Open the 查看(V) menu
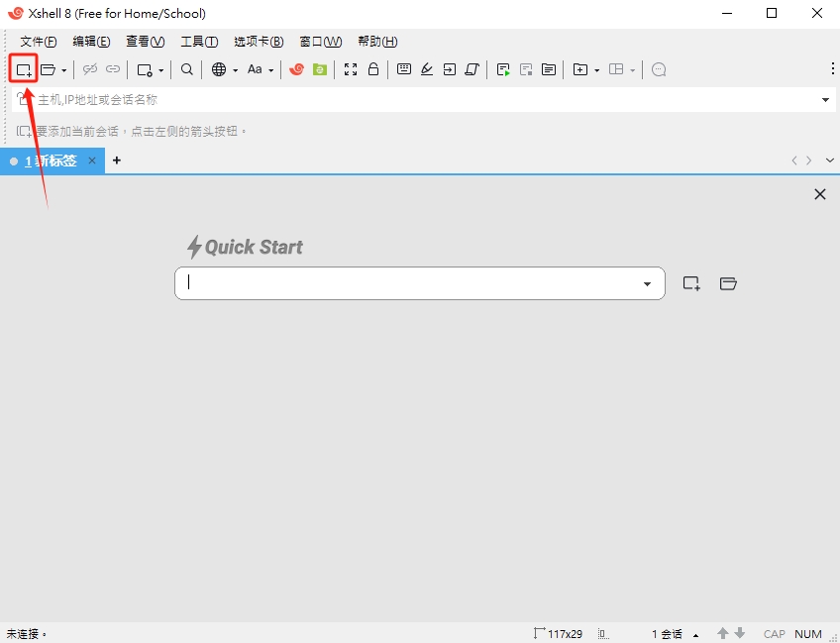840x643 pixels. [146, 42]
